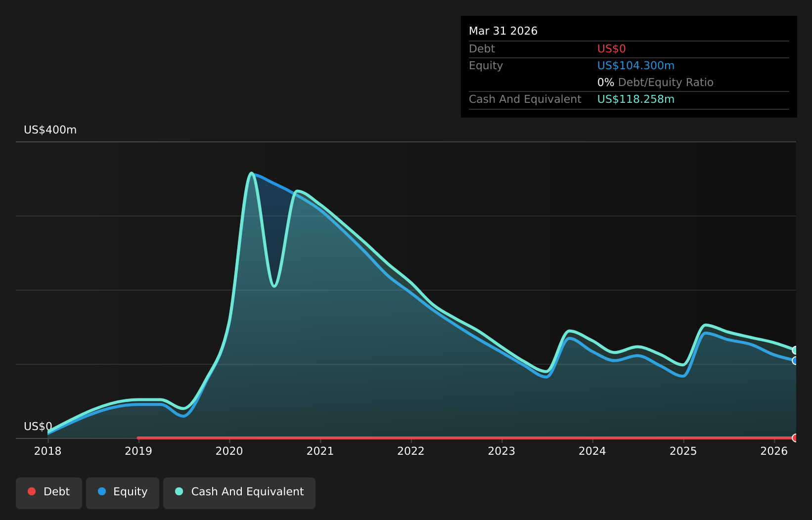Click the Mar 31 2026 tooltip date
812x520 pixels.
point(503,31)
